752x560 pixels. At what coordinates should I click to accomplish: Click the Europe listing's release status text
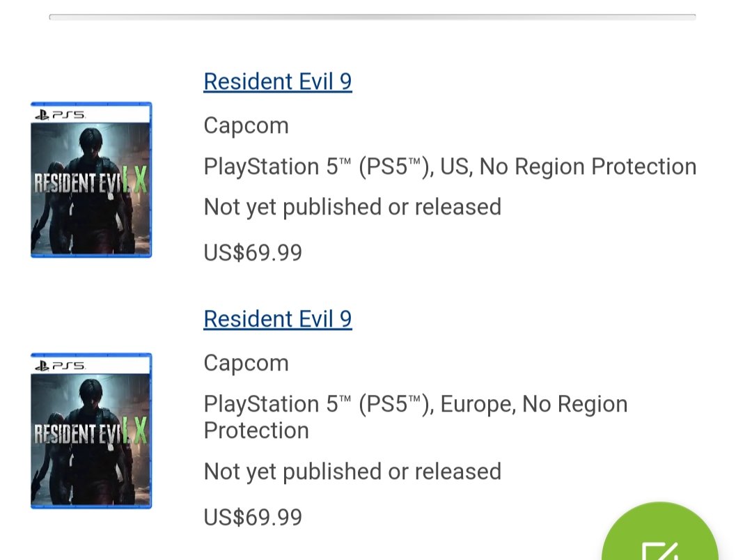(x=352, y=472)
